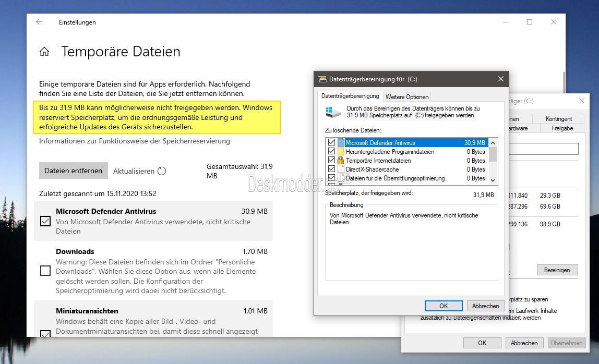Click the 29,3 GB value in properties window

pos(550,195)
